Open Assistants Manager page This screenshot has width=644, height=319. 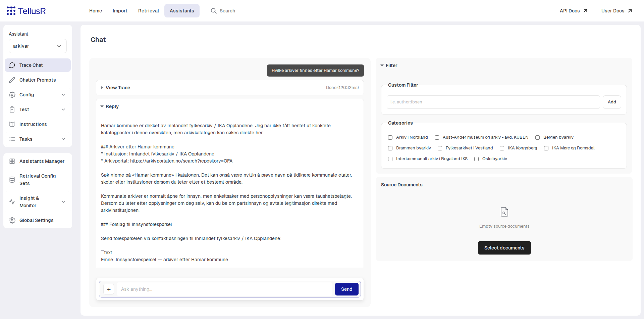pos(38,161)
